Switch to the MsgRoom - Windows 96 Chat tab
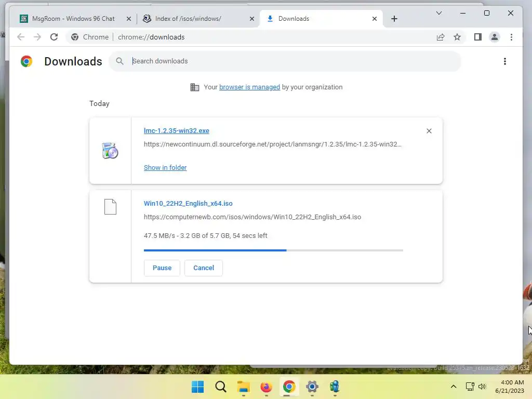The width and height of the screenshot is (532, 399). pyautogui.click(x=73, y=19)
